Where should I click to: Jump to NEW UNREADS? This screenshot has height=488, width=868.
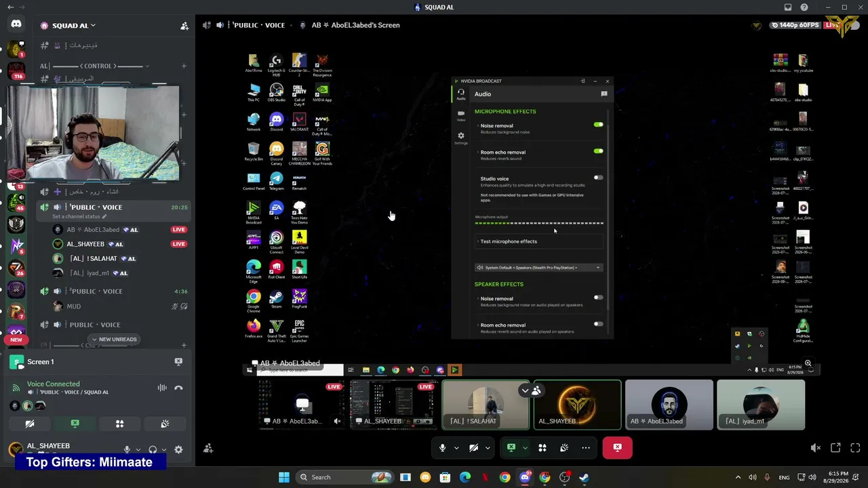[x=114, y=340]
